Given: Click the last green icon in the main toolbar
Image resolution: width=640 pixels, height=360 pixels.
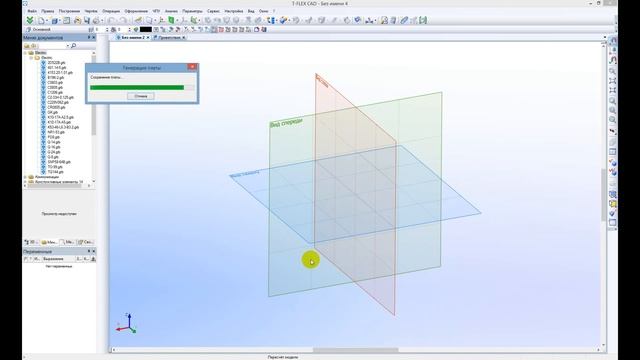Looking at the screenshot, I should pos(423,20).
